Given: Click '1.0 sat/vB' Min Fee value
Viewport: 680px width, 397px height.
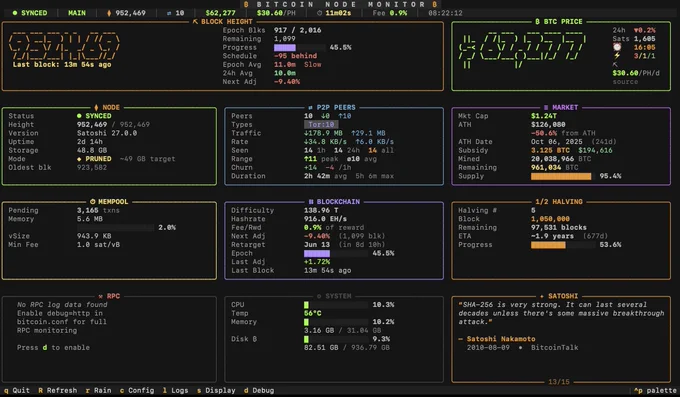Looking at the screenshot, I should [x=98, y=245].
